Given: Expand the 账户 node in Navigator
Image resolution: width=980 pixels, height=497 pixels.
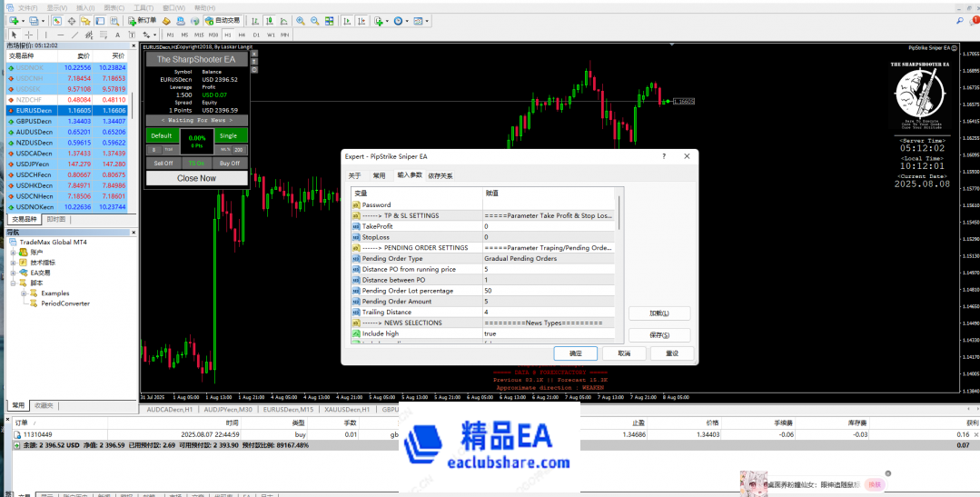Looking at the screenshot, I should 14,252.
